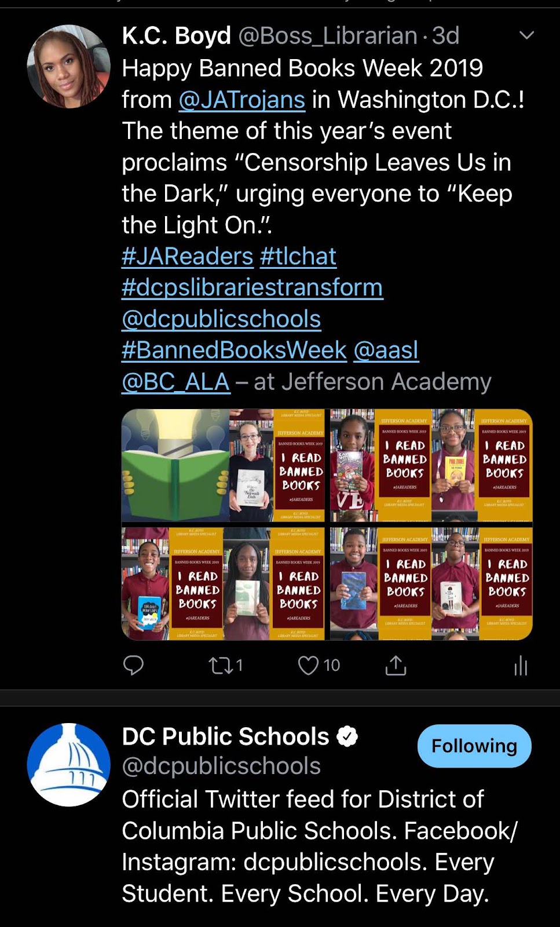This screenshot has width=560, height=927.
Task: Open the #JAReaders hashtag
Action: pyautogui.click(x=188, y=256)
